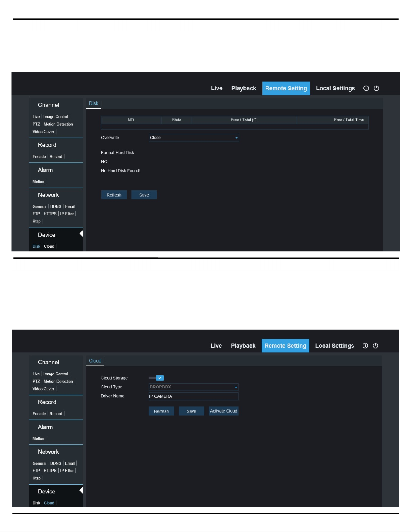The image size is (411, 532).
Task: Click 'Free / Total (G)' disk table header
Action: [x=244, y=120]
